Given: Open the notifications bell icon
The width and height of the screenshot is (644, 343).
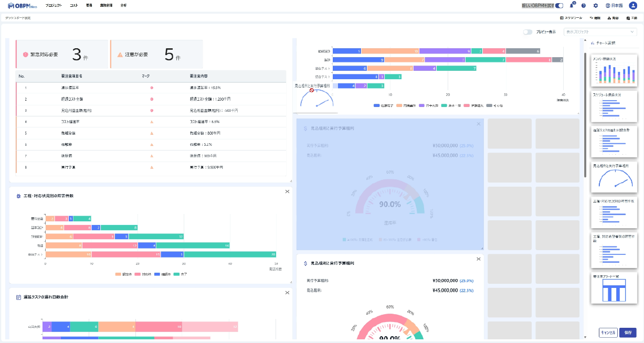Looking at the screenshot, I should click(572, 6).
